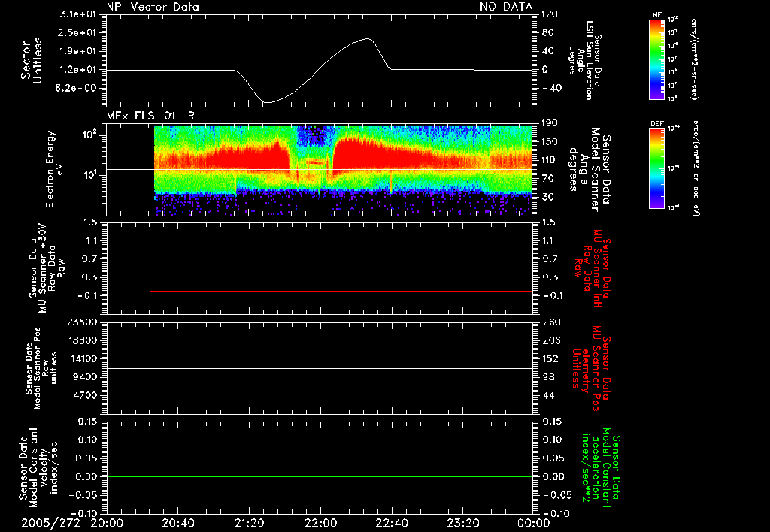This screenshot has width=770, height=532.
Task: Click the '206' telemetry tick value
Action: (x=550, y=340)
